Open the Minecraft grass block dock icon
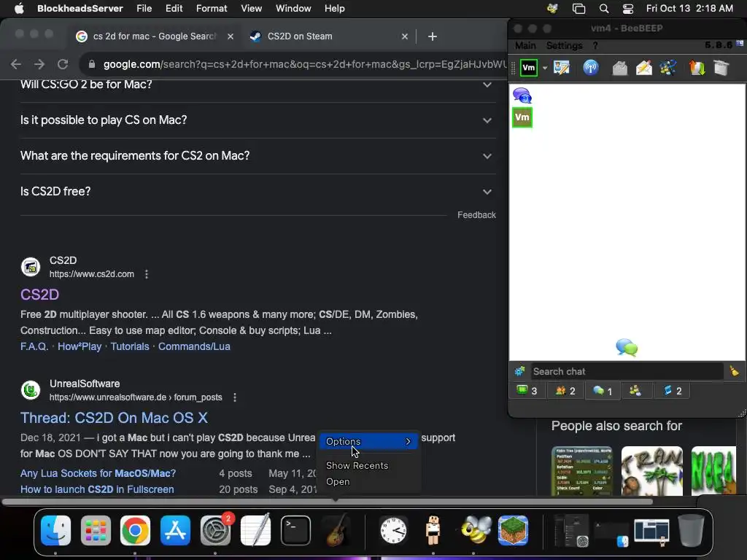This screenshot has width=747, height=560. point(513,530)
